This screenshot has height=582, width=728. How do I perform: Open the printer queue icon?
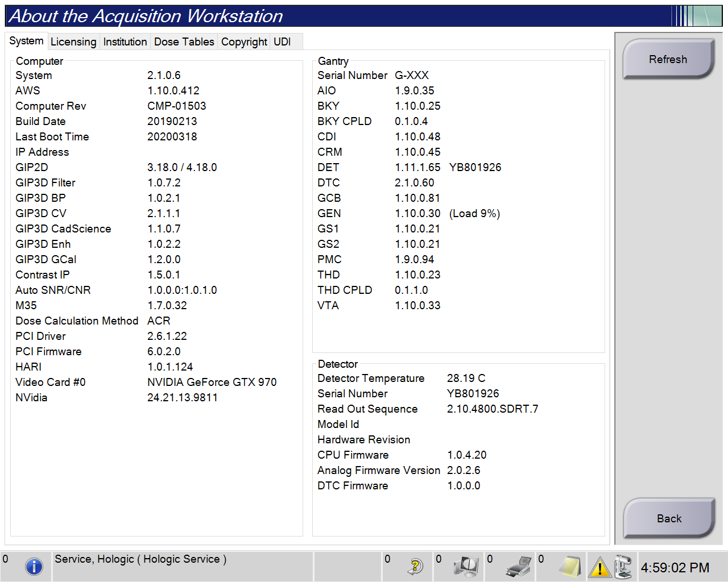tap(518, 567)
